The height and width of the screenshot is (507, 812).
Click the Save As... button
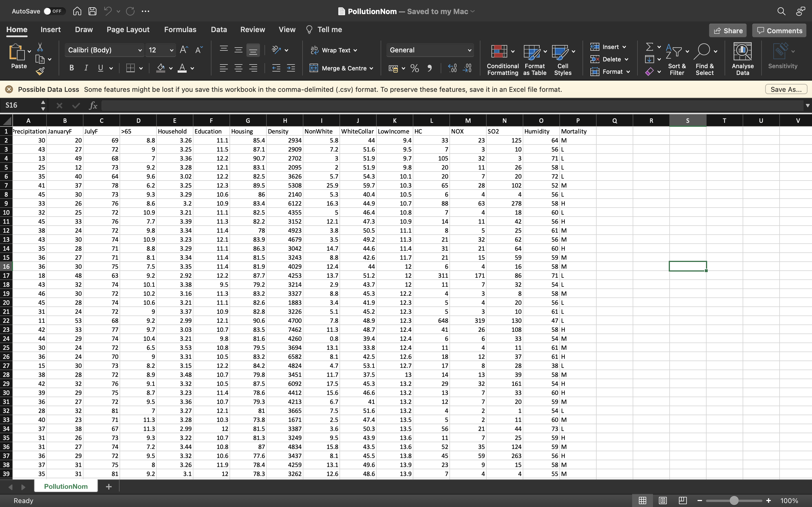pos(785,90)
